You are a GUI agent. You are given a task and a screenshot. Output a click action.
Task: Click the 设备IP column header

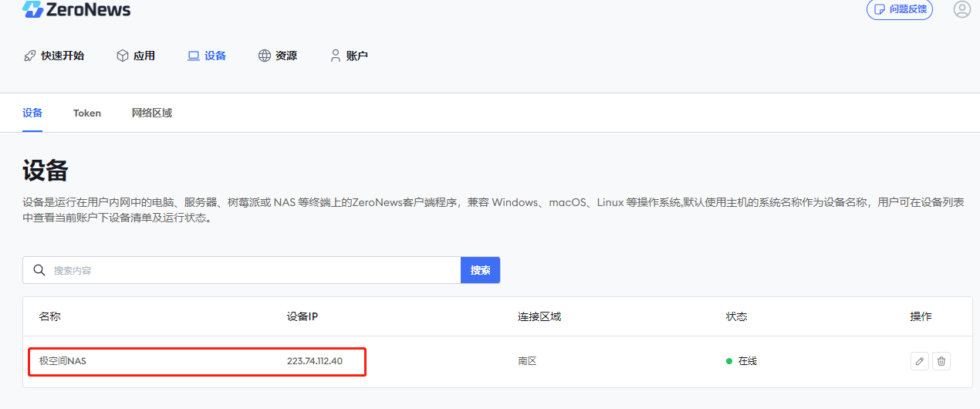click(302, 316)
